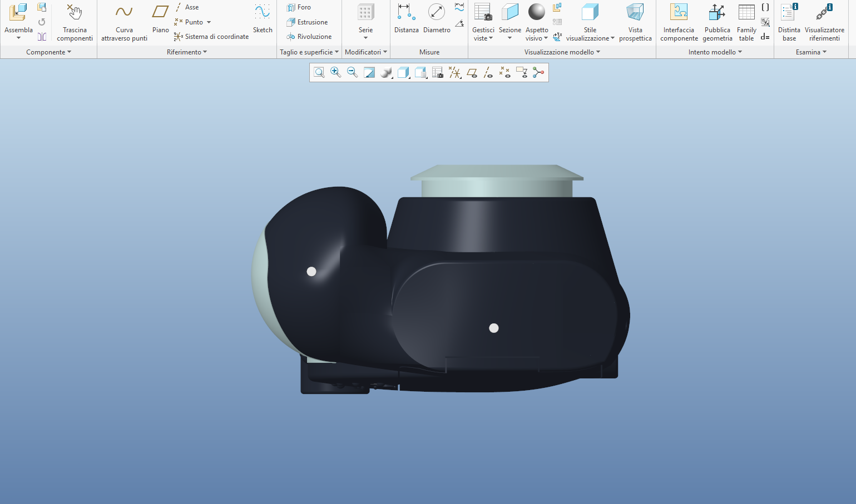Click the measure angle icon in Misure
This screenshot has width=856, height=504.
tap(459, 23)
